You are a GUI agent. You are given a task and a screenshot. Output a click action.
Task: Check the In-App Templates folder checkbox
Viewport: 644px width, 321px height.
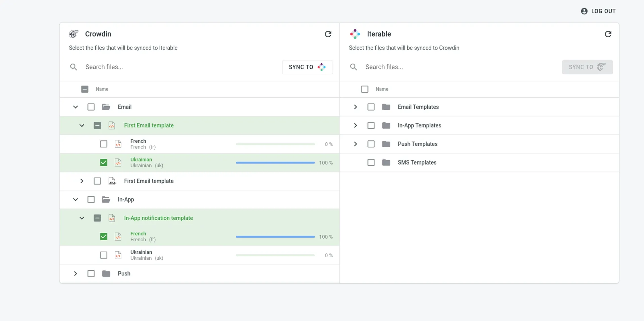coord(371,126)
